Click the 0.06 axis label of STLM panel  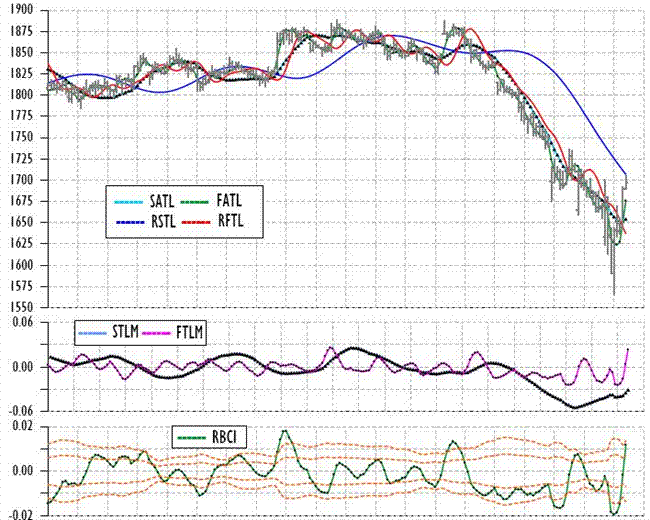click(23, 322)
